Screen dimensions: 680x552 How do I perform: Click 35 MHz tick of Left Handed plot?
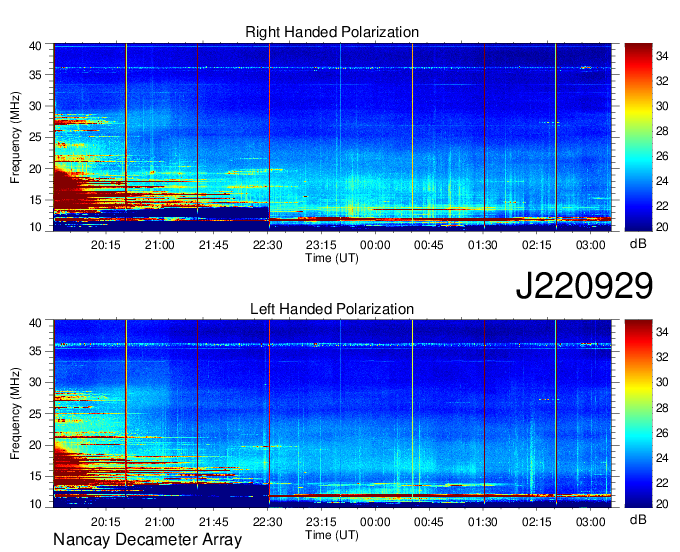tap(35, 351)
